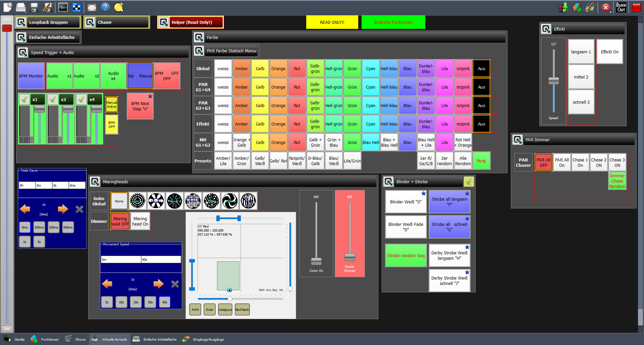Open the DMX monitor from the toolbar
This screenshot has width=644, height=345.
(63, 7)
